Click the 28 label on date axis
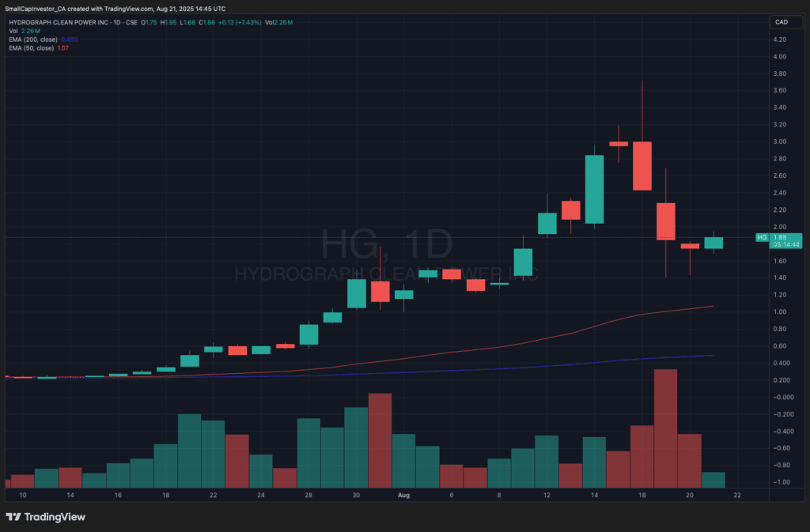Screen dimensions: 810x532 (x=308, y=495)
